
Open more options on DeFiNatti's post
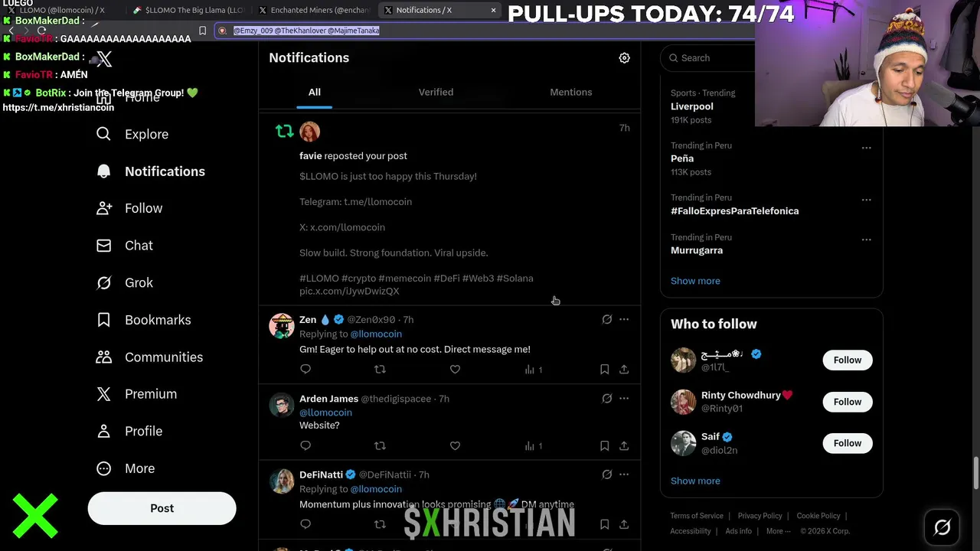click(x=624, y=474)
